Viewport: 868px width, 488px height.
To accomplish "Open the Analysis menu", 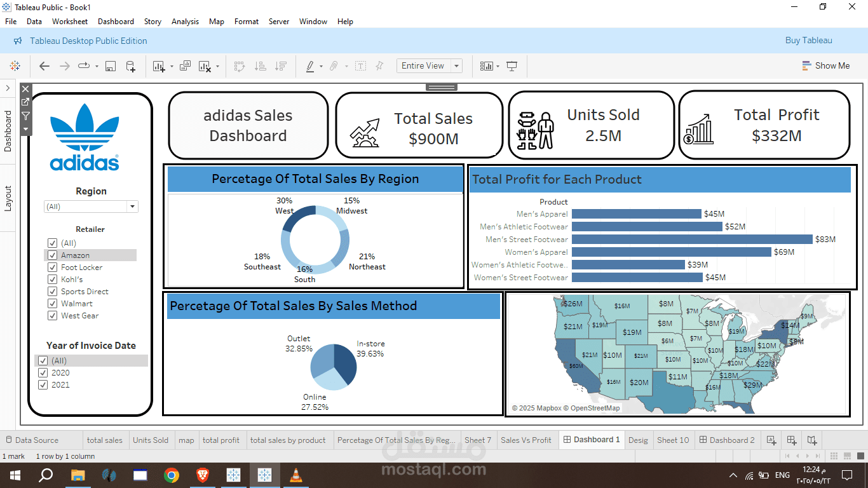I will pos(185,22).
